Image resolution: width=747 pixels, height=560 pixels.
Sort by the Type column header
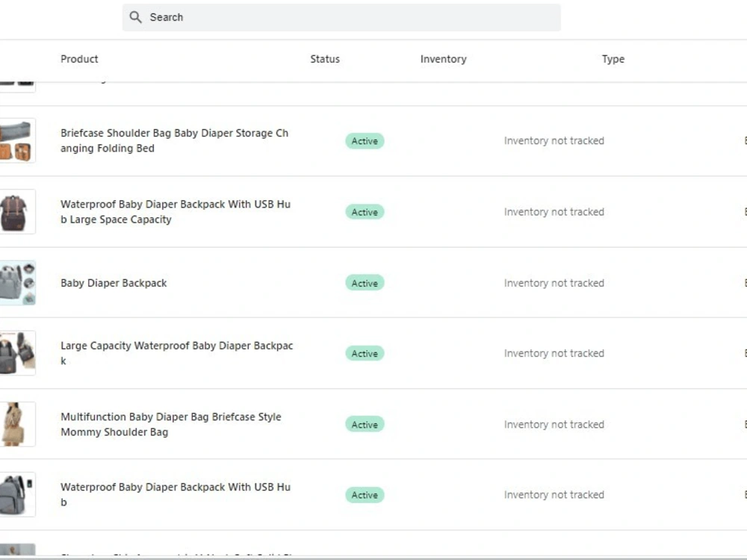613,59
